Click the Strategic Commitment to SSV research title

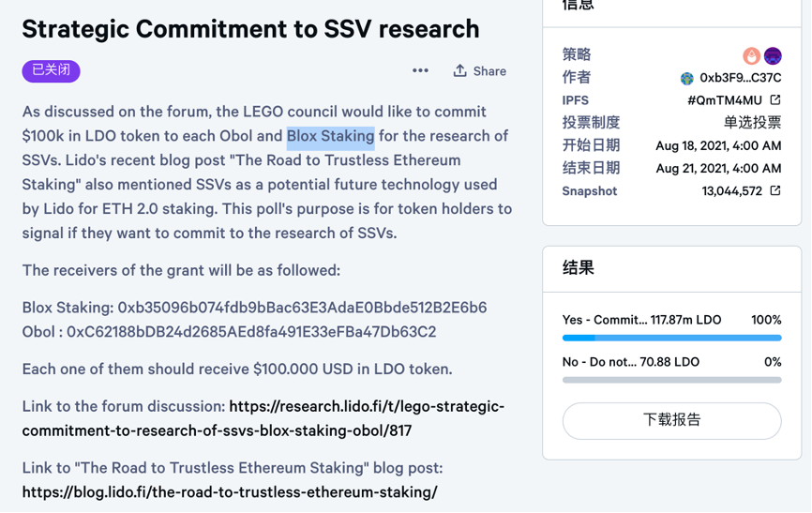[x=250, y=29]
